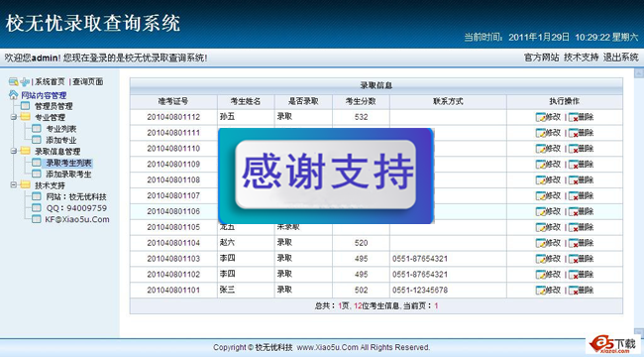Delete record 201040801108
Image resolution: width=644 pixels, height=357 pixels.
coord(582,179)
